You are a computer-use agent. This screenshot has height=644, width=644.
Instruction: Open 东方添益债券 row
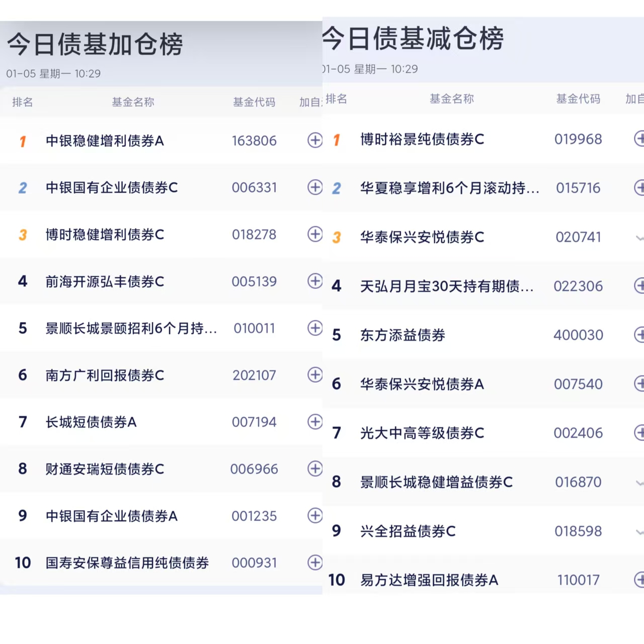click(x=483, y=335)
